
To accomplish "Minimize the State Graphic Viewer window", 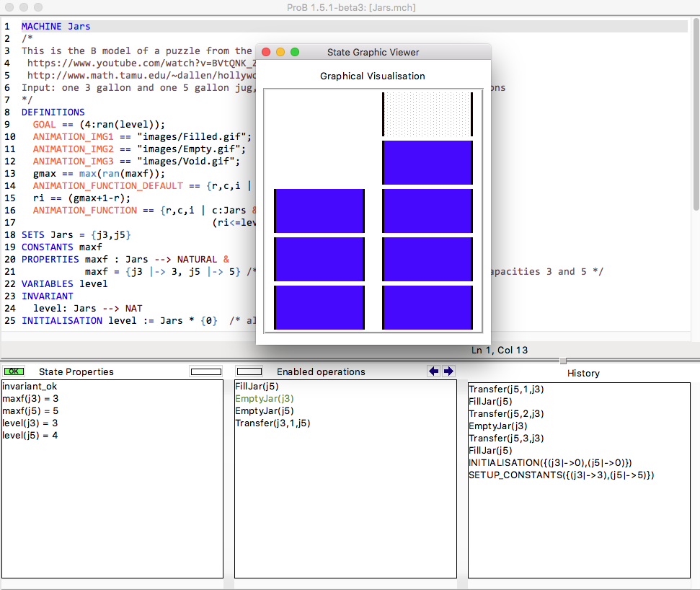I will [280, 52].
